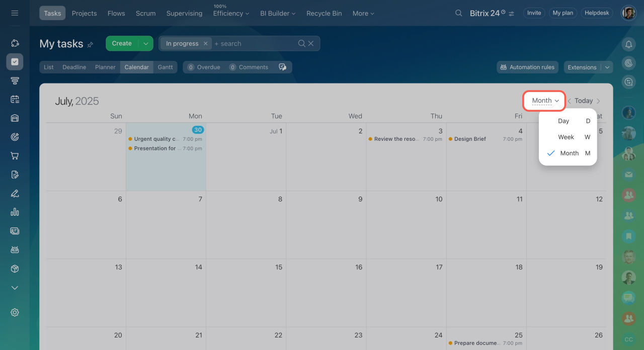Select Week view option in dropdown
The image size is (644, 350).
[x=566, y=137]
